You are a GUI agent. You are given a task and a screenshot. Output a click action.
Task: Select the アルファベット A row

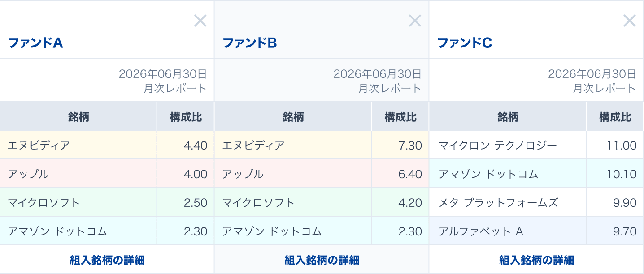tap(536, 231)
